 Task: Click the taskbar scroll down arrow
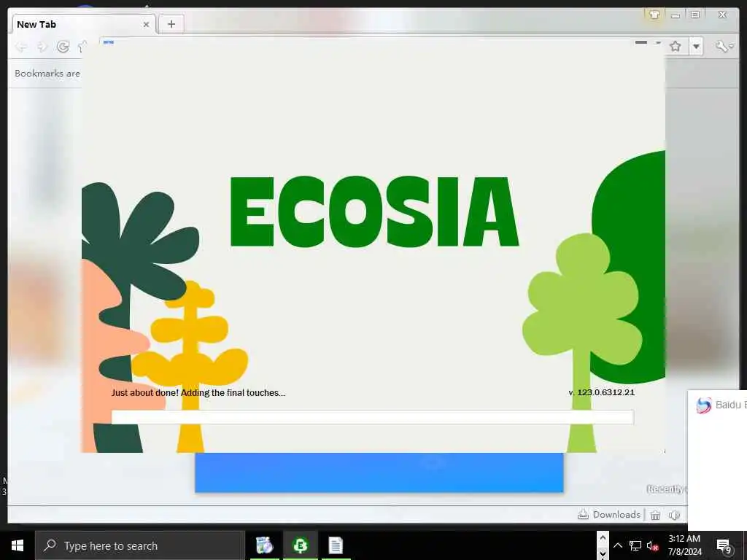[603, 553]
